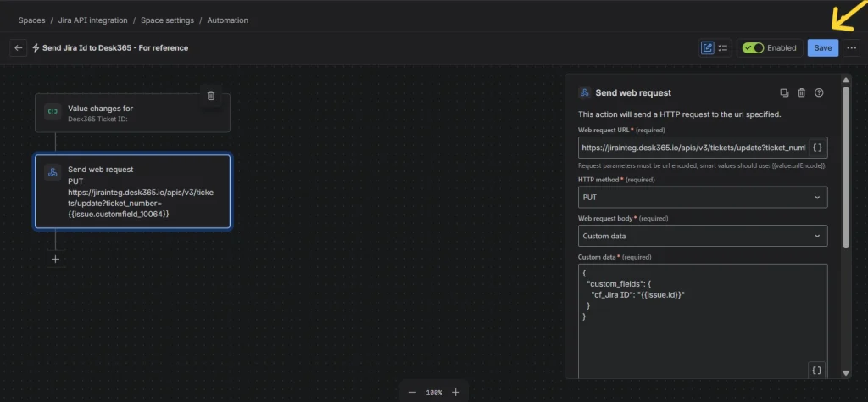The image size is (868, 402).
Task: Open Spaces breadcrumb link
Action: (31, 20)
